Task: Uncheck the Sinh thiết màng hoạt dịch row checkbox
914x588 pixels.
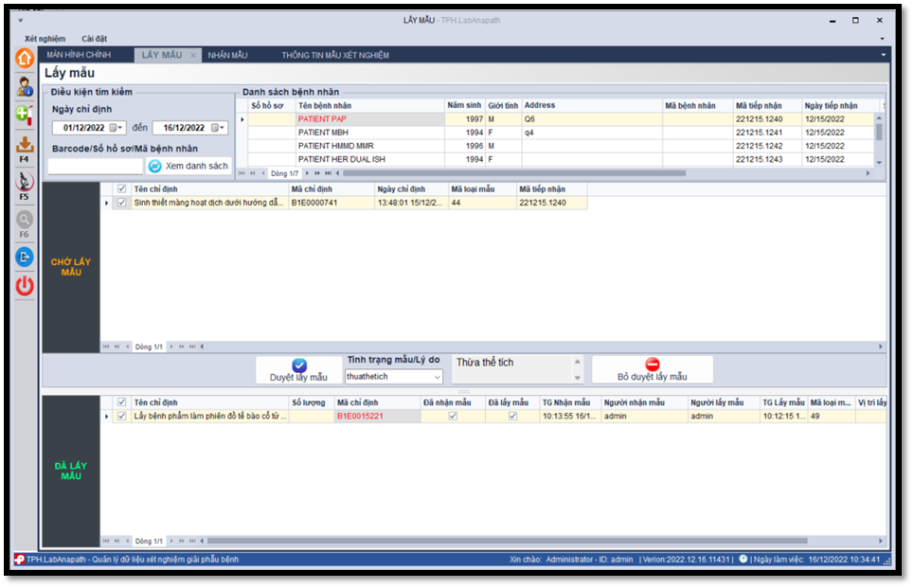Action: click(120, 203)
